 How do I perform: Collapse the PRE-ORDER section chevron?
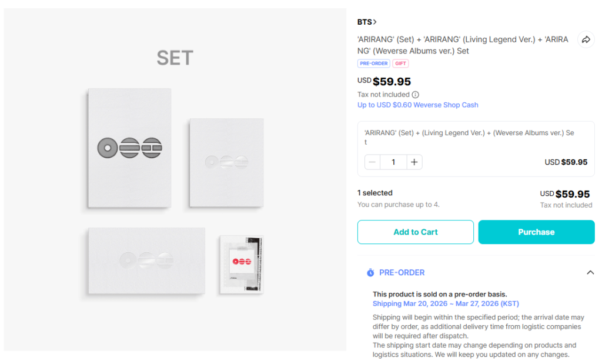(590, 273)
